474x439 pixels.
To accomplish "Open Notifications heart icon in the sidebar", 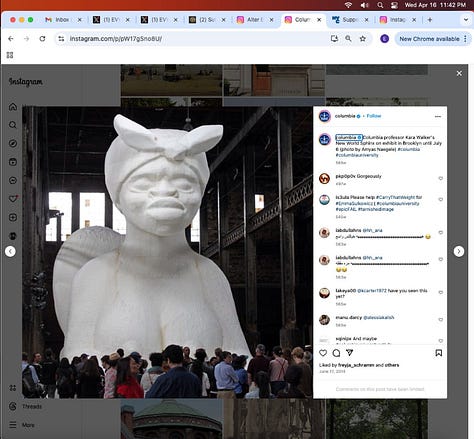I will 13,199.
